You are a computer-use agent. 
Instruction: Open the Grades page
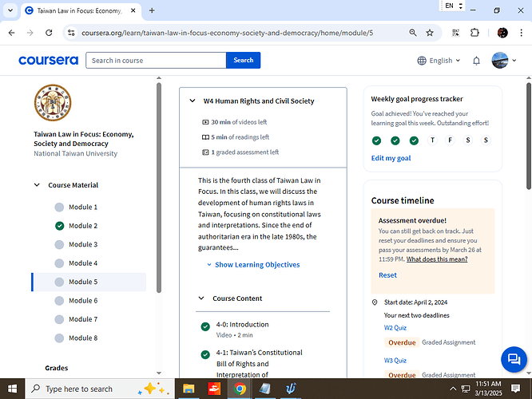pyautogui.click(x=57, y=368)
